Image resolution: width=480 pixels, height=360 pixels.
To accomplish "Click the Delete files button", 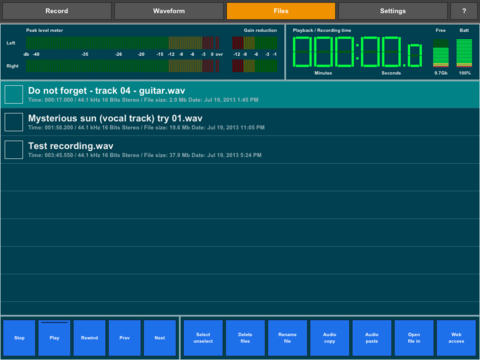I will 245,338.
